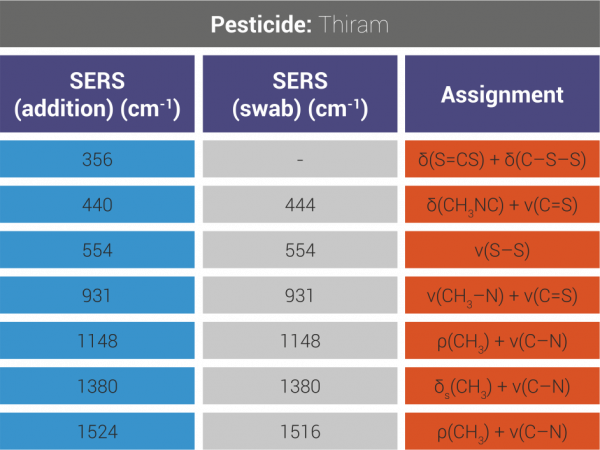This screenshot has width=600, height=450.
Task: Click 1380 in the SERS swab column
Action: [x=300, y=386]
